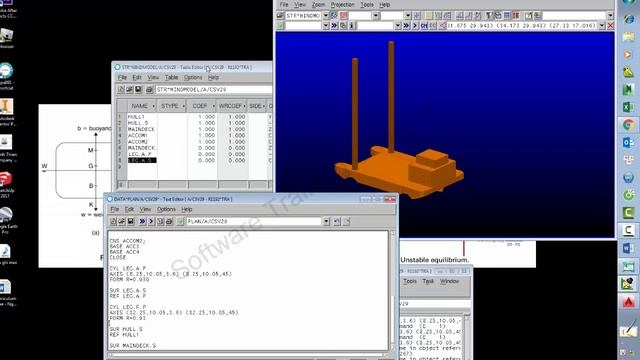The width and height of the screenshot is (640, 360).
Task: Open Options menu in Text Editor window
Action: click(x=166, y=209)
